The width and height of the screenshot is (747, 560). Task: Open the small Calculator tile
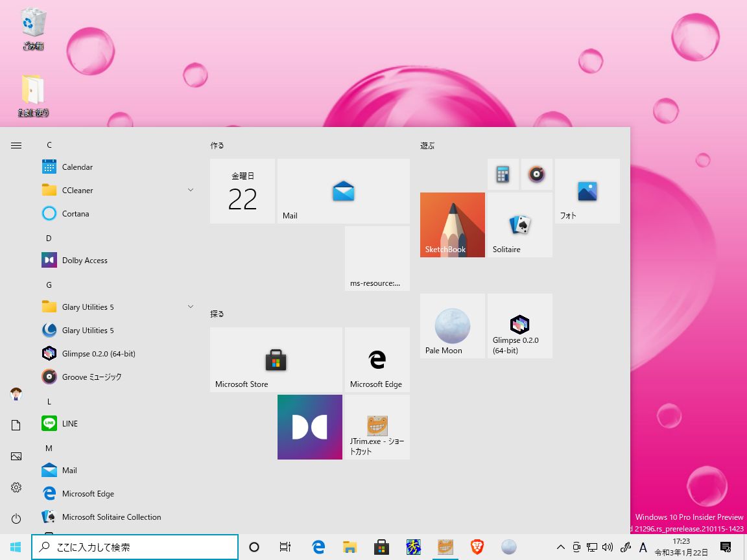[x=503, y=174]
